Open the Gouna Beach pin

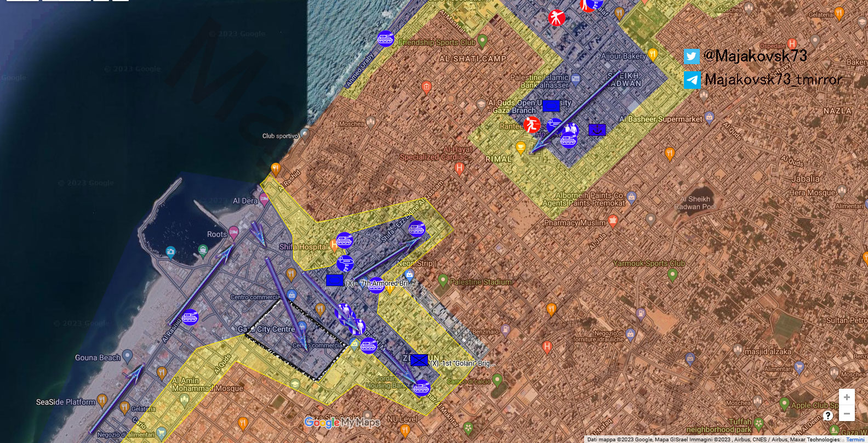(x=128, y=356)
